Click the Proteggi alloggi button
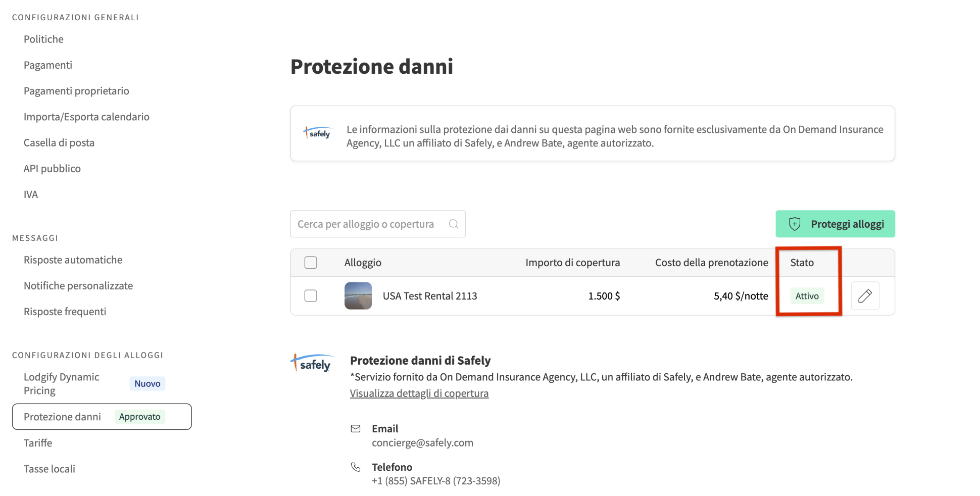This screenshot has height=496, width=980. coord(835,223)
